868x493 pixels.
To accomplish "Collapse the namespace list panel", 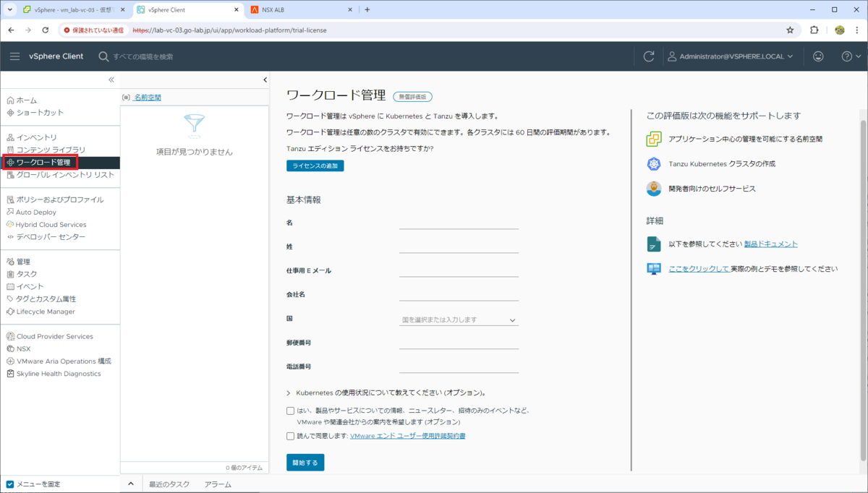I will pos(265,80).
